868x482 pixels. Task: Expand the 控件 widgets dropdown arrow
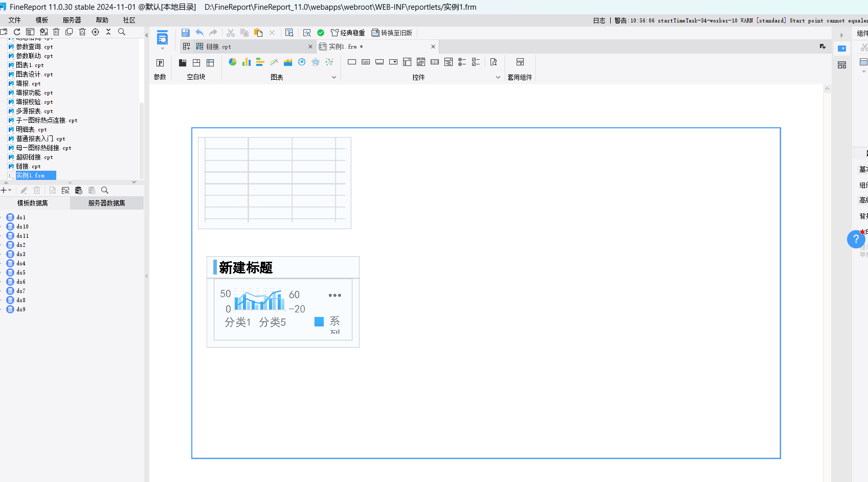pyautogui.click(x=498, y=77)
